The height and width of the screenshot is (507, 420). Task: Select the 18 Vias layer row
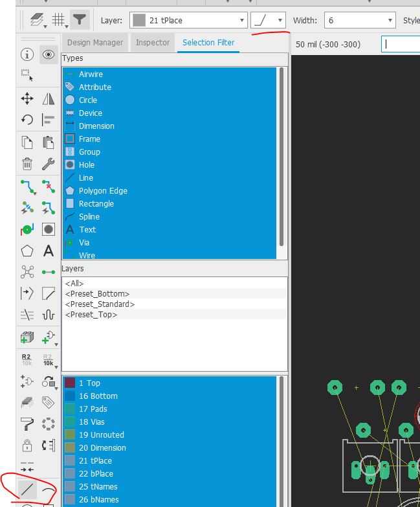(170, 422)
